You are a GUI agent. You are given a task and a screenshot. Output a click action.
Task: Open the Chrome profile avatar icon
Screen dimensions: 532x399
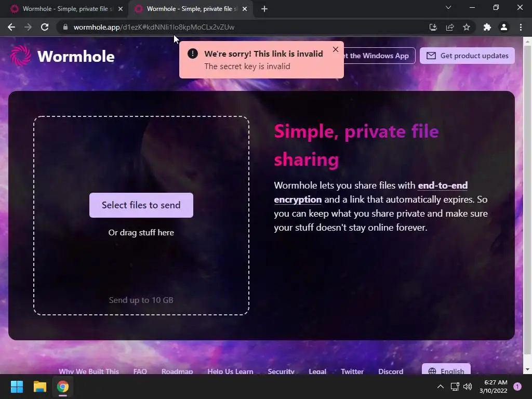504,27
